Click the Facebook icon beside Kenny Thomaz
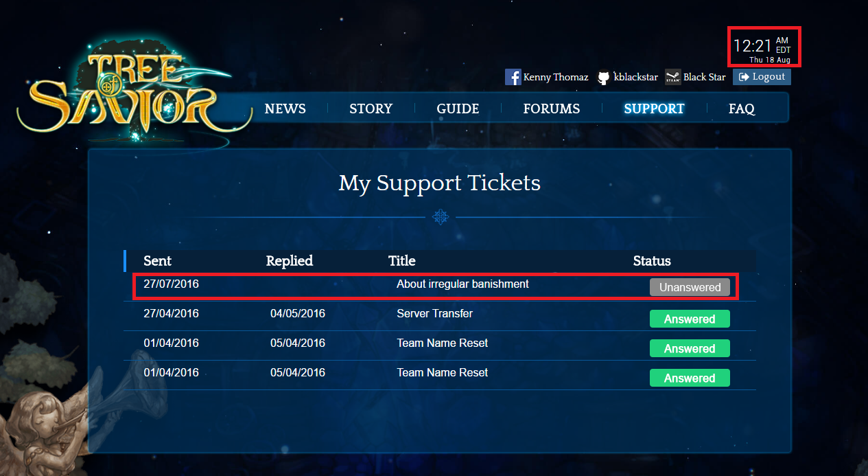The height and width of the screenshot is (476, 868). pos(513,77)
